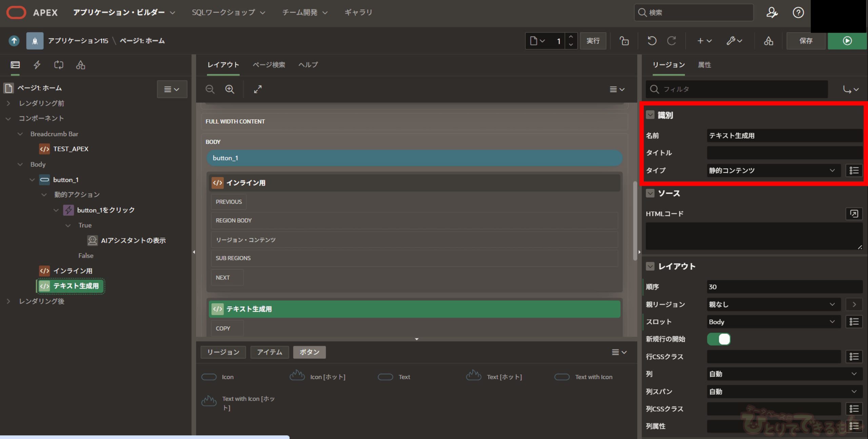Click the green Run page play button
868x439 pixels.
coord(847,41)
